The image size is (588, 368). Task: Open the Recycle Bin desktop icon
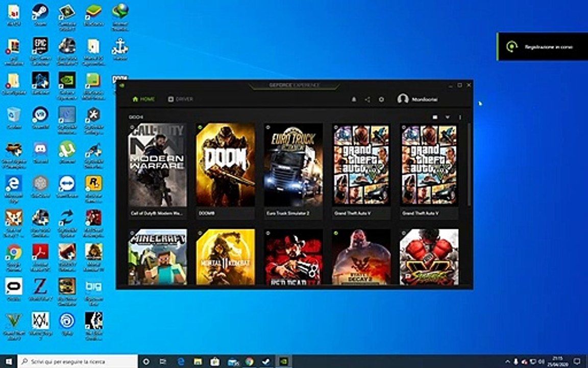tap(13, 118)
